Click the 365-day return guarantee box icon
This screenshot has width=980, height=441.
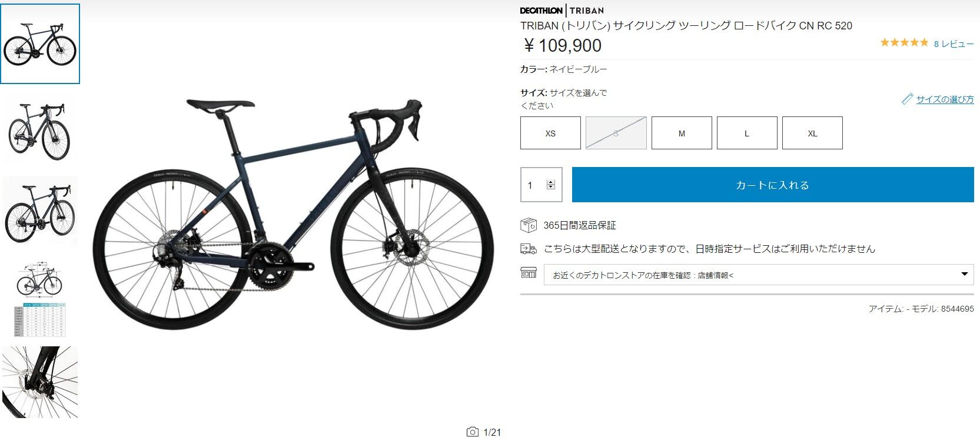(x=528, y=225)
